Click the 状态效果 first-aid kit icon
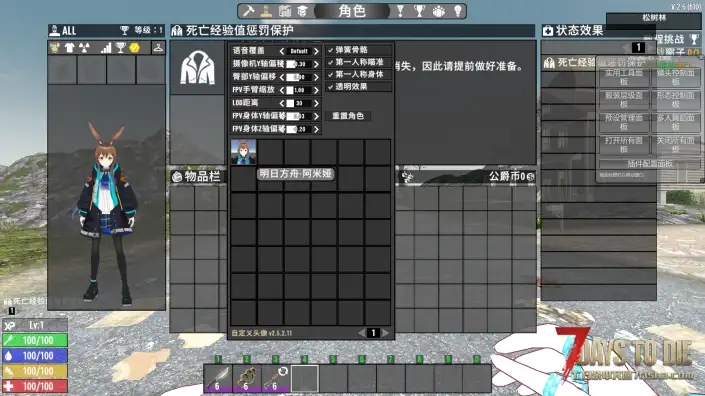 [x=548, y=31]
